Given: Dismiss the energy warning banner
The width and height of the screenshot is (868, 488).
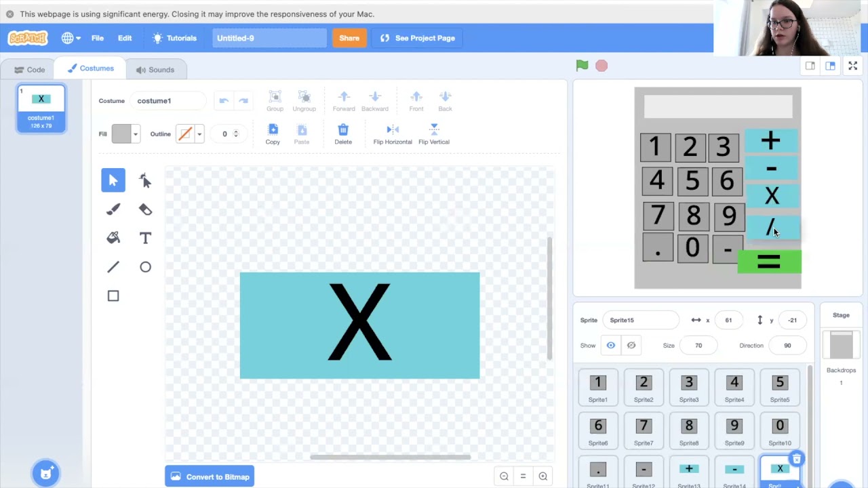Looking at the screenshot, I should (x=9, y=14).
